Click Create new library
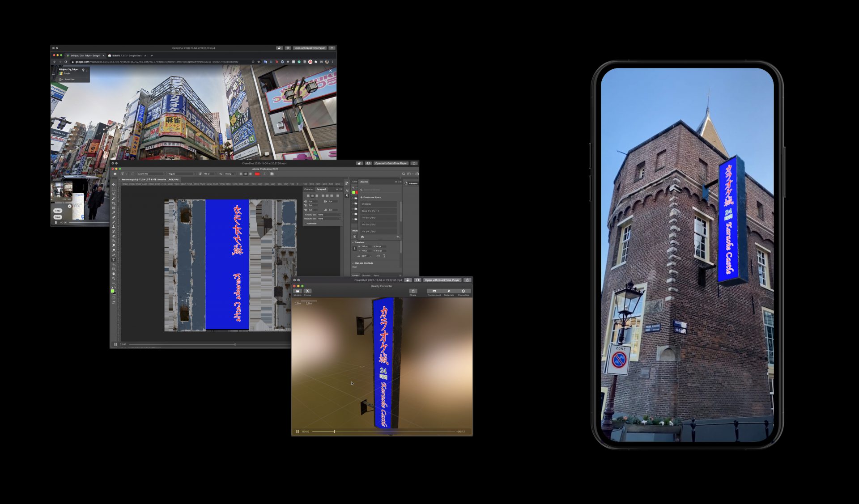This screenshot has height=504, width=859. pyautogui.click(x=371, y=197)
